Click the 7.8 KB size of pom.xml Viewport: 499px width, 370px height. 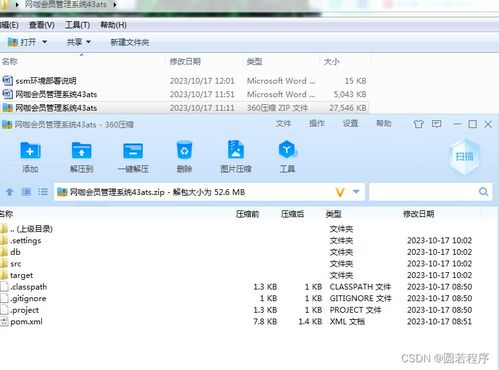pos(265,322)
